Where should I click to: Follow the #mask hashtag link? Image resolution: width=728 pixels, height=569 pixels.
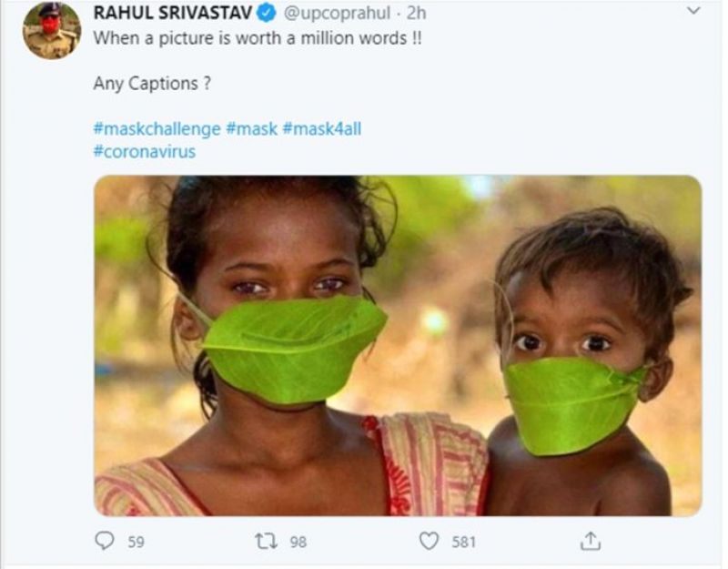(251, 128)
